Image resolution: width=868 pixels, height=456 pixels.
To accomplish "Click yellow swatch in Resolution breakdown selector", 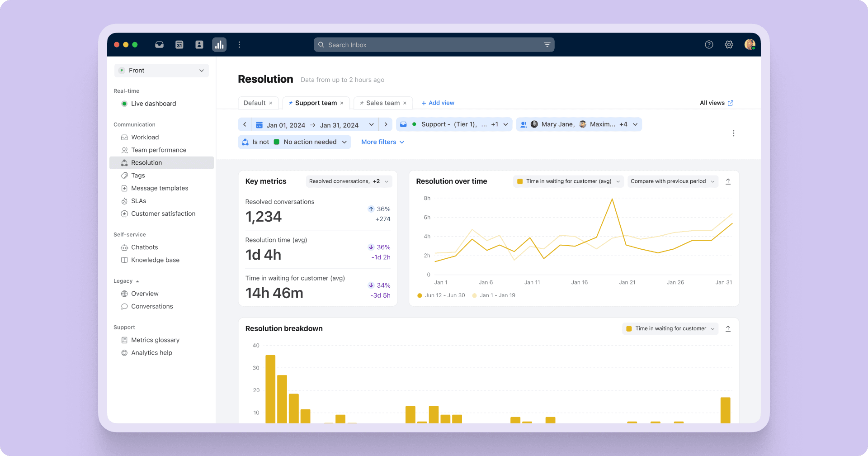I will [x=629, y=329].
